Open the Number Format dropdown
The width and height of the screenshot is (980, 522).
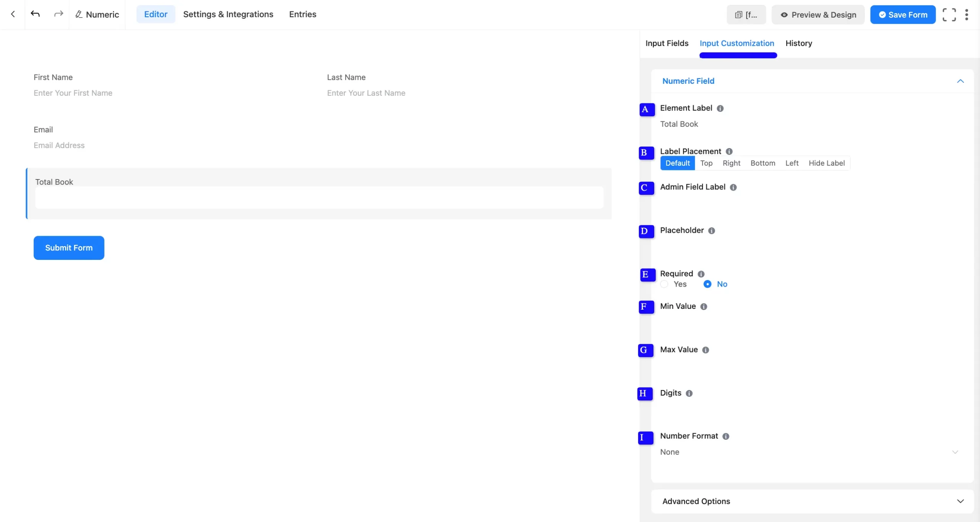[808, 452]
